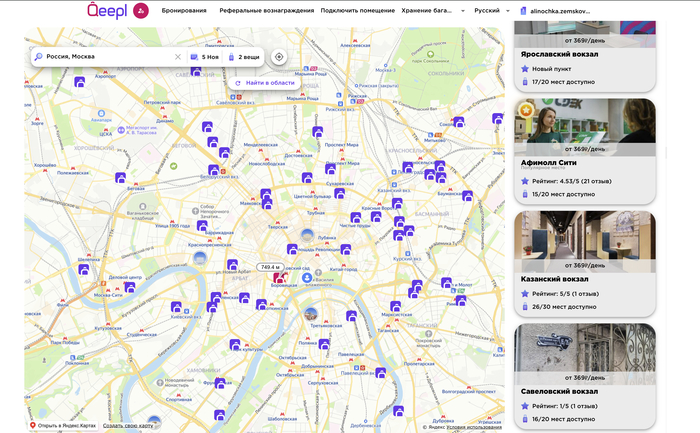The width and height of the screenshot is (700, 433).
Task: Click the Qeepl logo
Action: pos(105,11)
